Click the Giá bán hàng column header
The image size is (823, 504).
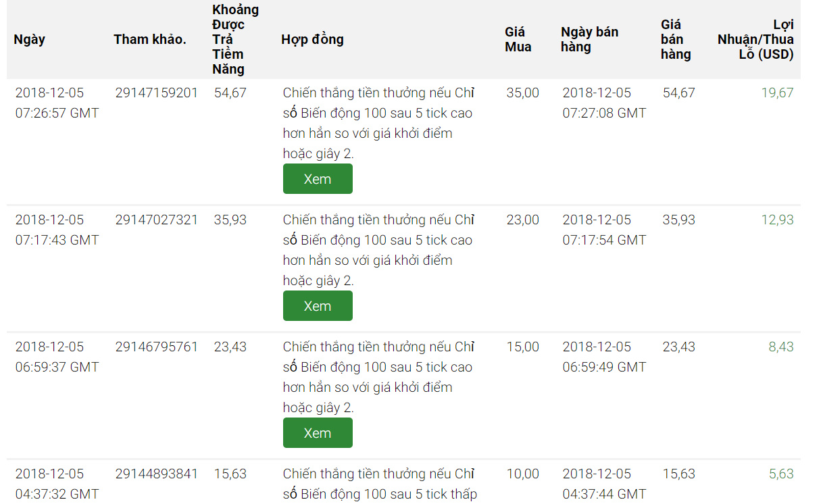(x=676, y=39)
